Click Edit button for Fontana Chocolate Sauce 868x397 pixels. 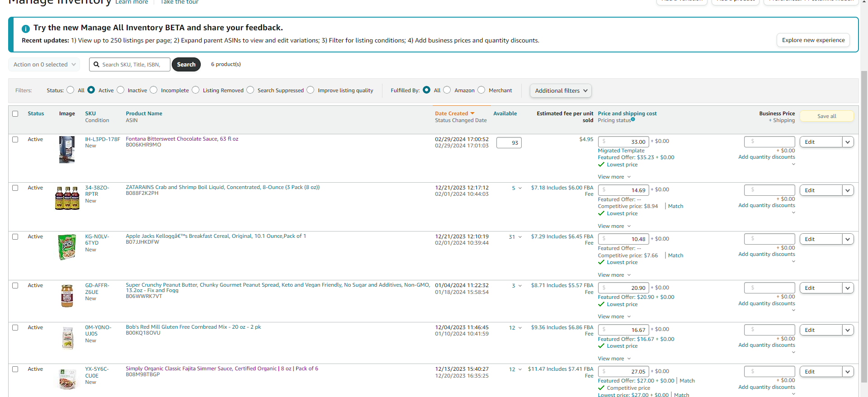pyautogui.click(x=821, y=142)
